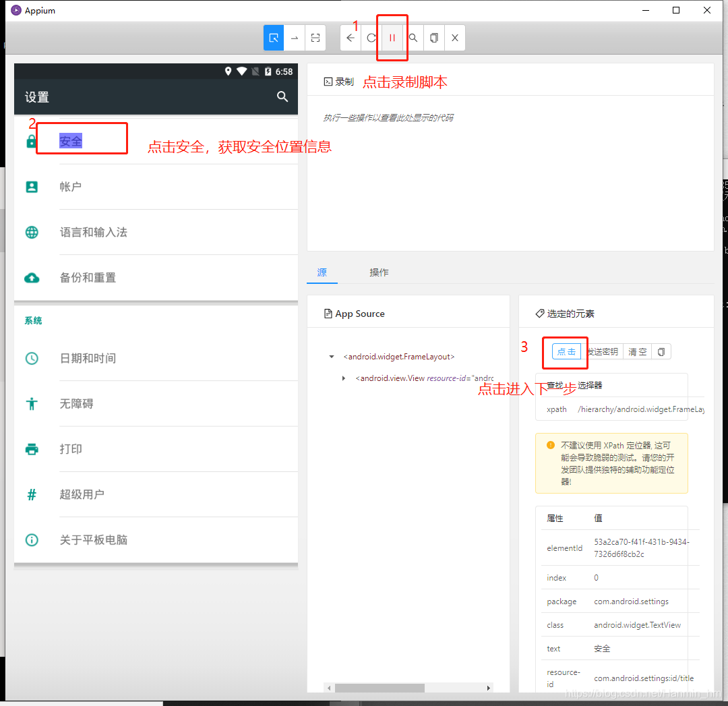
Task: Click the Appium logo in title bar
Action: pos(16,10)
